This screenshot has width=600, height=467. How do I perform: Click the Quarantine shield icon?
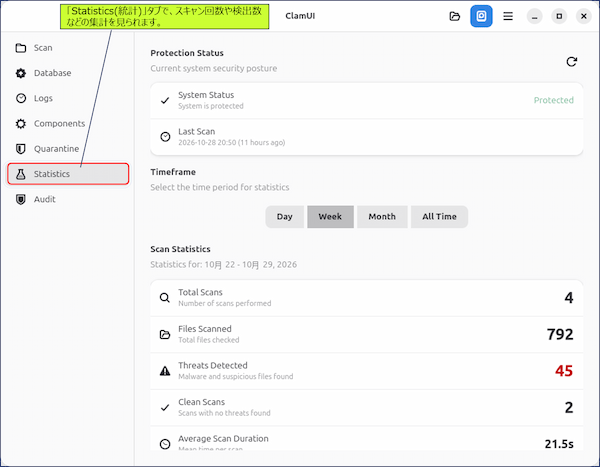click(x=21, y=149)
